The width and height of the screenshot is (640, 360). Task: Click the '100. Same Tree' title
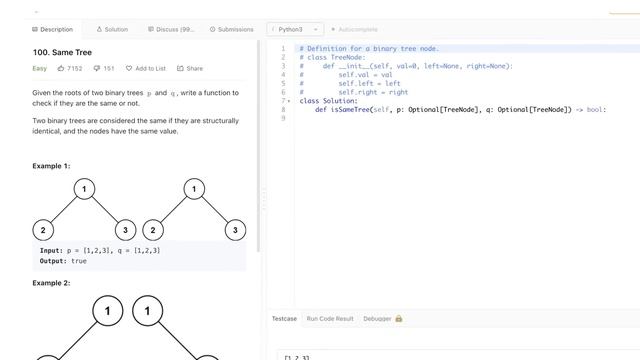pyautogui.click(x=62, y=52)
